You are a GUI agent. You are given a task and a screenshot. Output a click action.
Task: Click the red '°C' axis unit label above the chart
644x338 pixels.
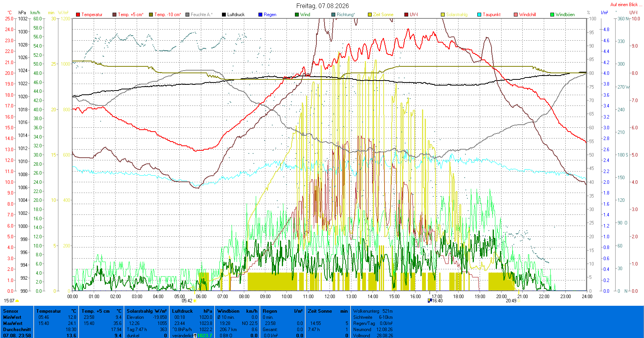pos(10,13)
